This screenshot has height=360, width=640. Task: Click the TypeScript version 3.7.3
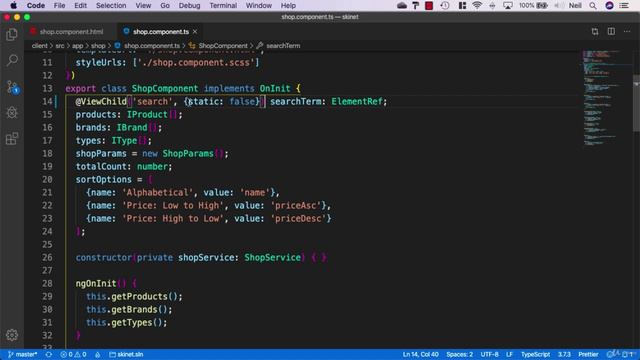point(564,354)
